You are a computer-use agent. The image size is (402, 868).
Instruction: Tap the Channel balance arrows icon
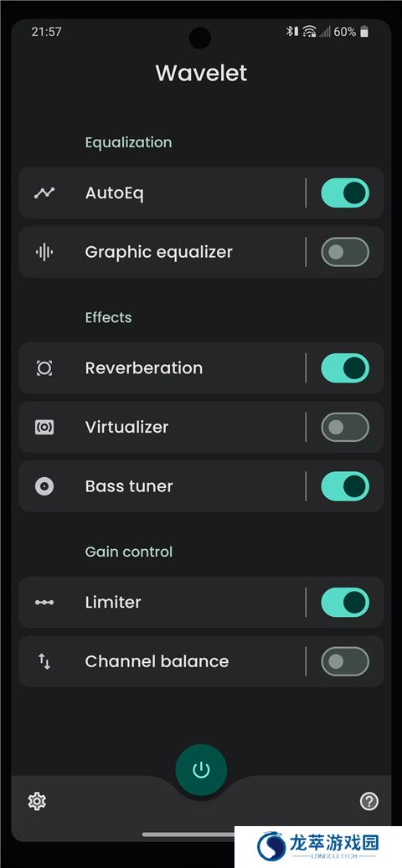(44, 661)
